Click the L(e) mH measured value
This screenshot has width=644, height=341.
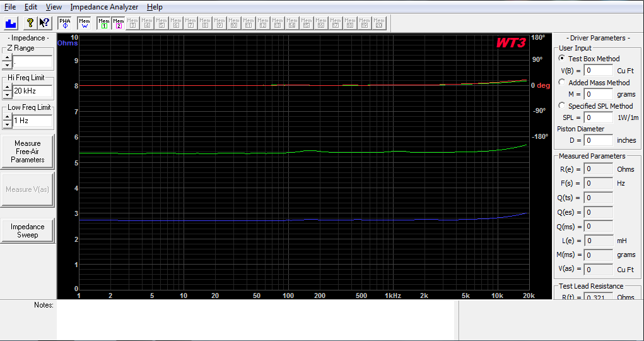pos(599,241)
